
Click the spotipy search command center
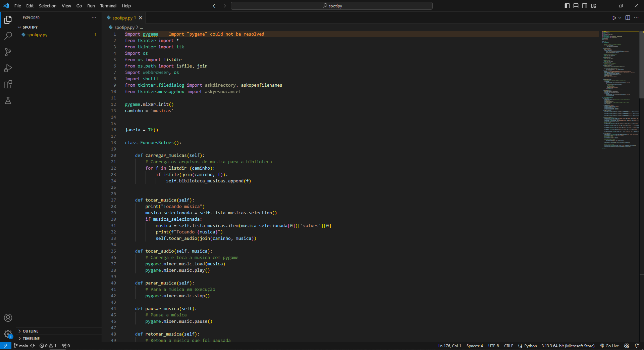332,6
